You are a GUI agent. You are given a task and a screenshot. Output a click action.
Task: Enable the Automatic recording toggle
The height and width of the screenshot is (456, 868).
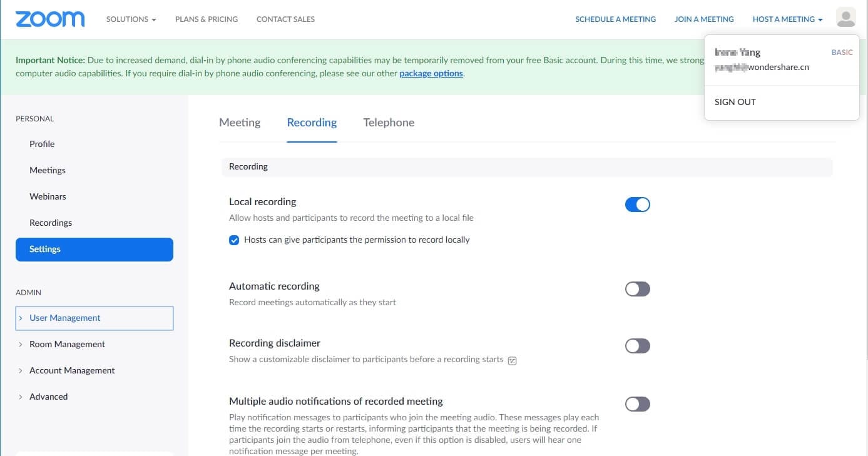[x=637, y=289]
